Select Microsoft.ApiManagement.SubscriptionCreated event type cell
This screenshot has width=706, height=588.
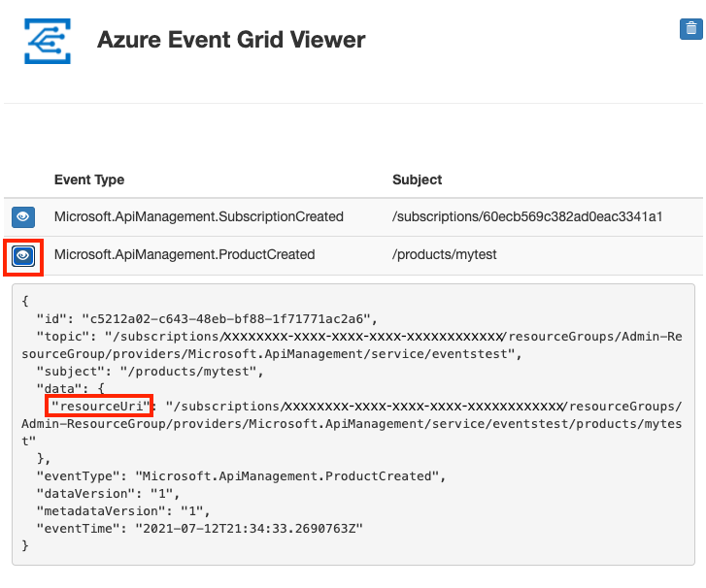198,216
